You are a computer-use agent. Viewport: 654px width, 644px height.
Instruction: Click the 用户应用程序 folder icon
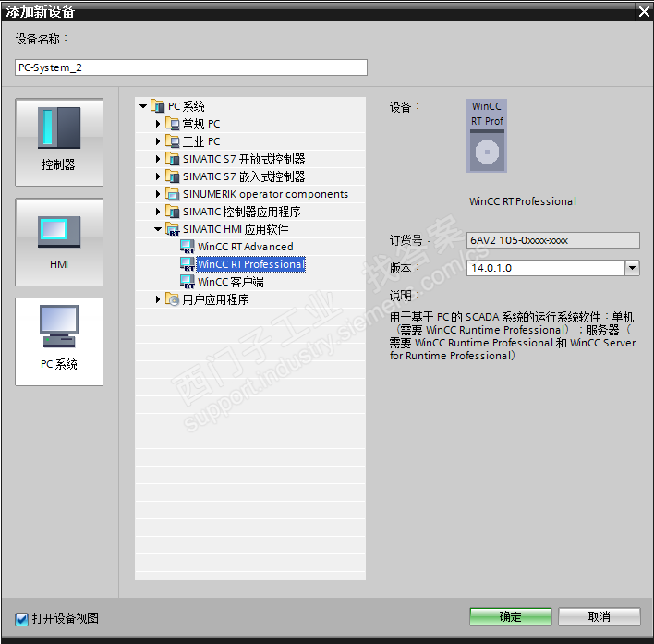coord(172,298)
